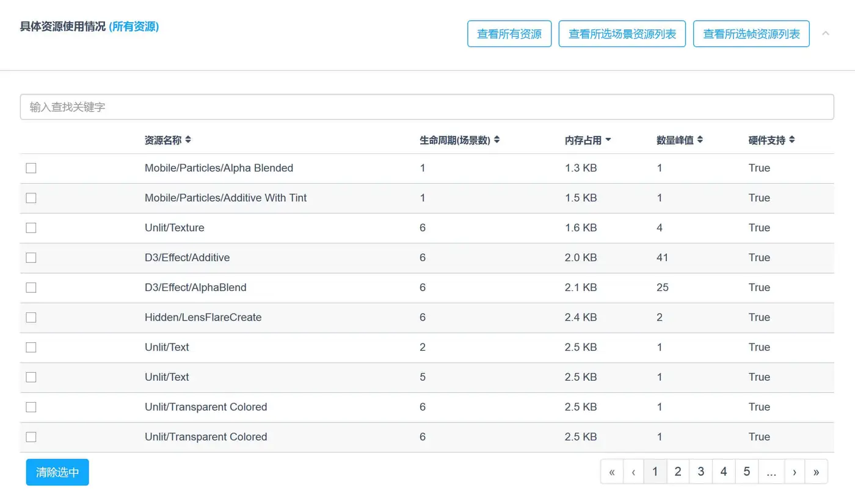Viewport: 855px width, 504px height.
Task: Click the 2.1 KB memory value
Action: [x=581, y=287]
